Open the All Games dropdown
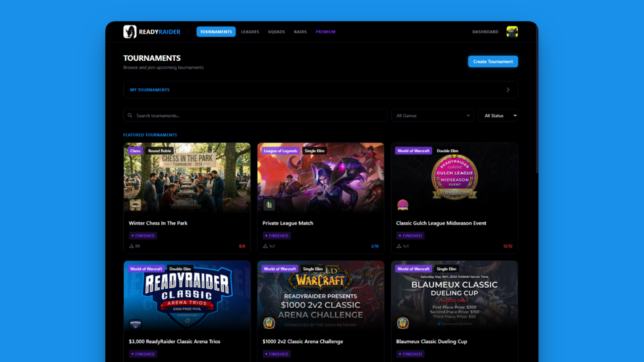The image size is (644, 362). coord(432,115)
